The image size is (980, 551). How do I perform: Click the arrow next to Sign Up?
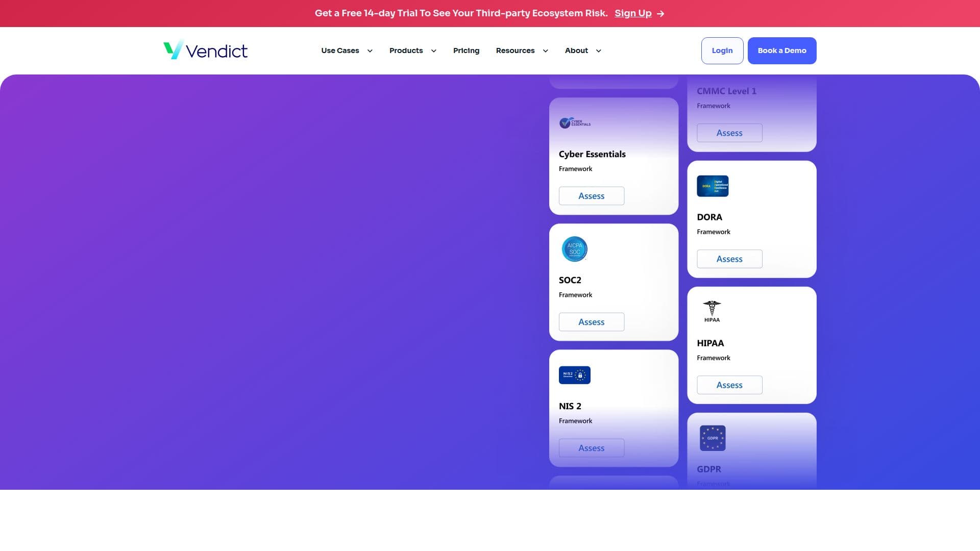tap(660, 14)
